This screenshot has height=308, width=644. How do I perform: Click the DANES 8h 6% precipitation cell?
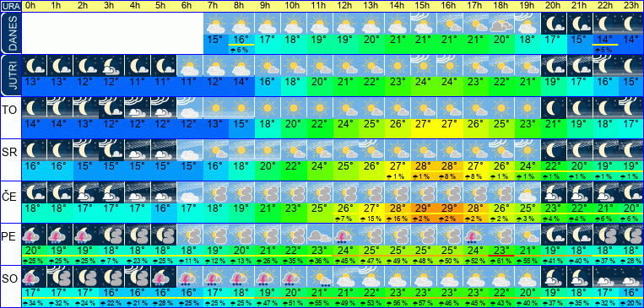point(242,50)
